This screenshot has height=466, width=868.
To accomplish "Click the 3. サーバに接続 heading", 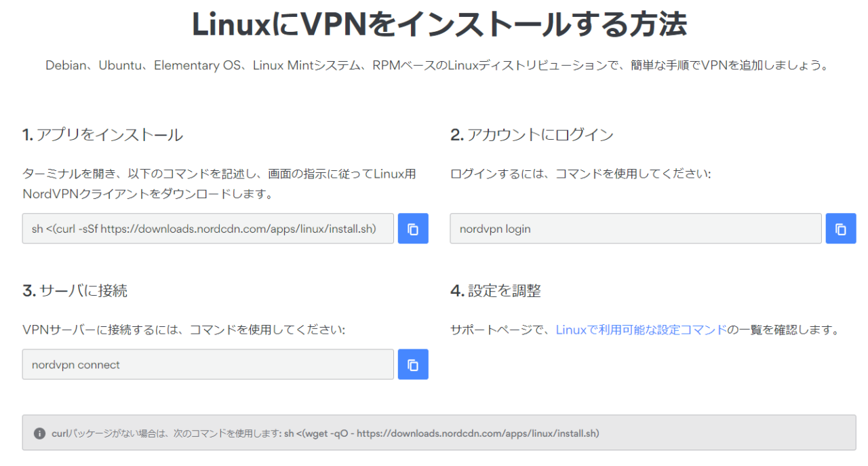I will (75, 291).
